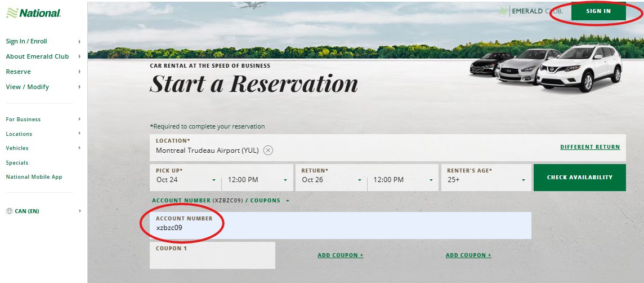The image size is (644, 283).
Task: Click the Coupon 1 input field
Action: [212, 255]
